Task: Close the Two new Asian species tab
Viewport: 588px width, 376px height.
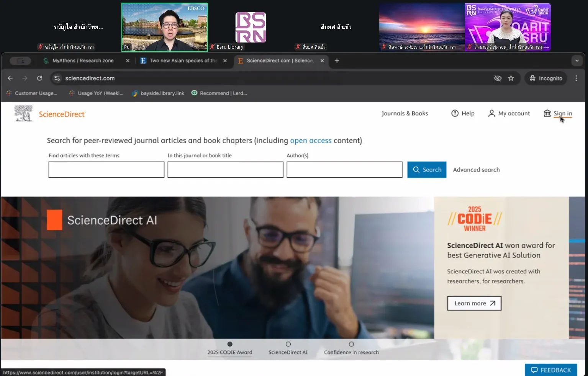Action: (x=225, y=60)
